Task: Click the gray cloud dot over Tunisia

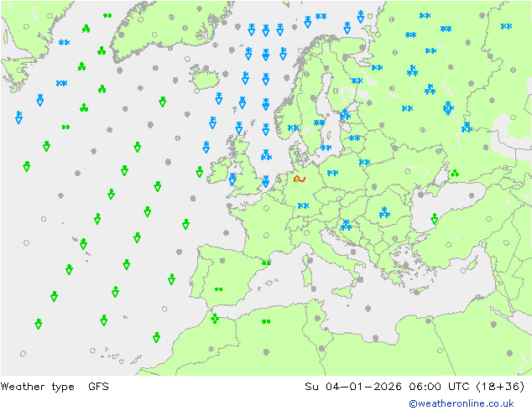Action: click(317, 318)
